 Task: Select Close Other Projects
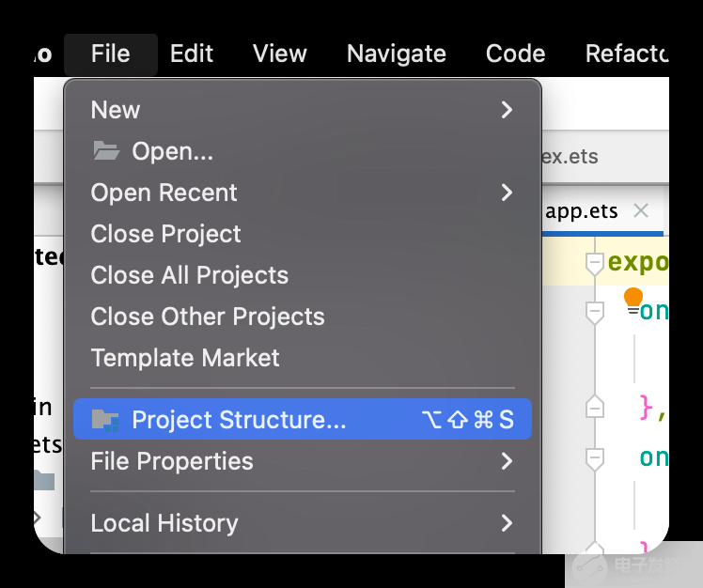click(207, 317)
